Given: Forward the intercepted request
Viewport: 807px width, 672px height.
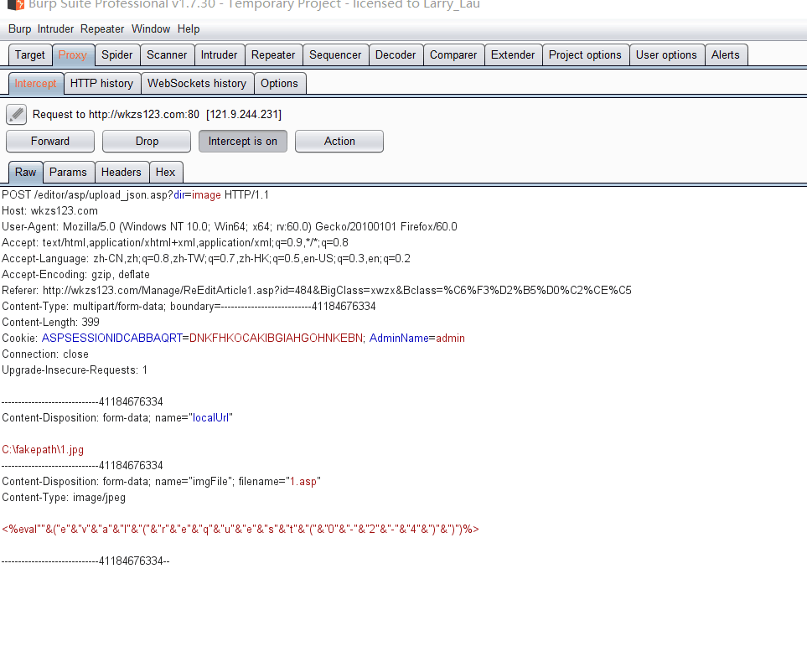Looking at the screenshot, I should tap(50, 141).
